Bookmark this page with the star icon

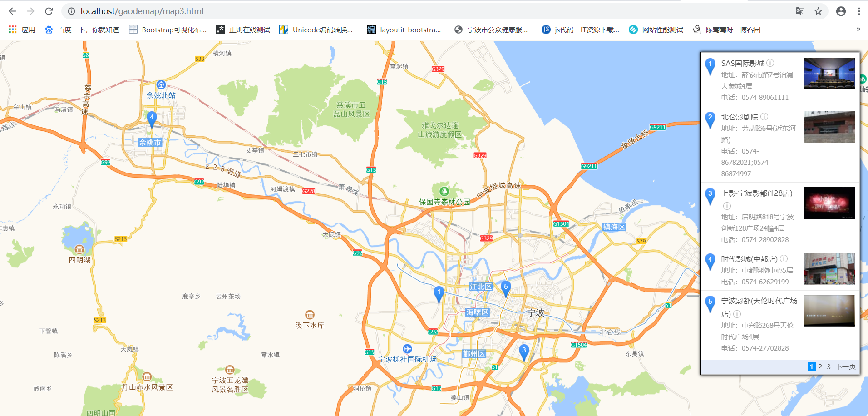click(x=818, y=11)
